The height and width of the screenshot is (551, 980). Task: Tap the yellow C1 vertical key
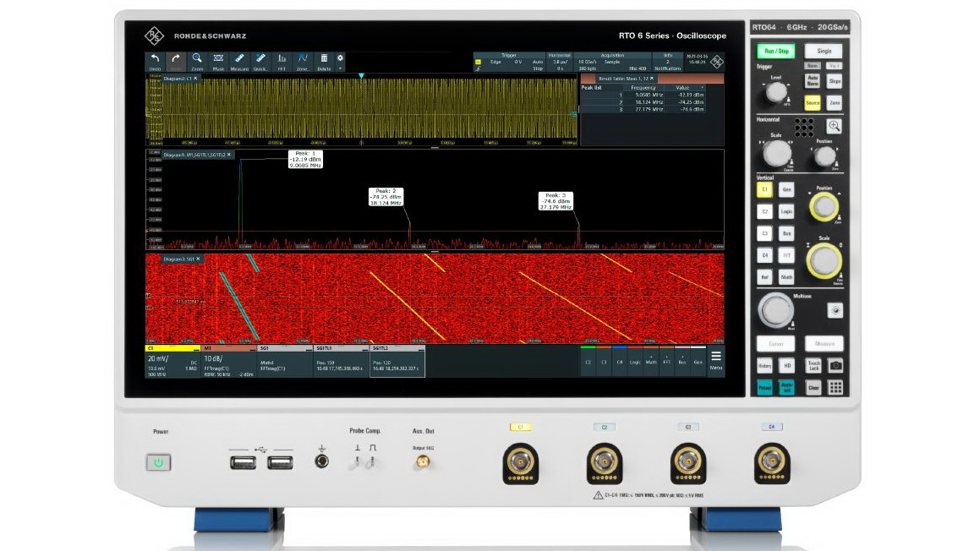coord(764,189)
